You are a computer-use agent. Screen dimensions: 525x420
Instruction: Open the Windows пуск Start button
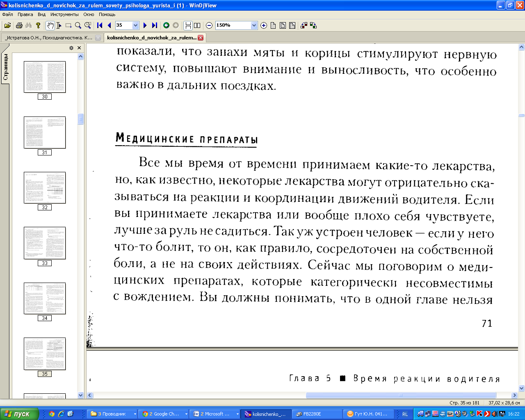19,414
